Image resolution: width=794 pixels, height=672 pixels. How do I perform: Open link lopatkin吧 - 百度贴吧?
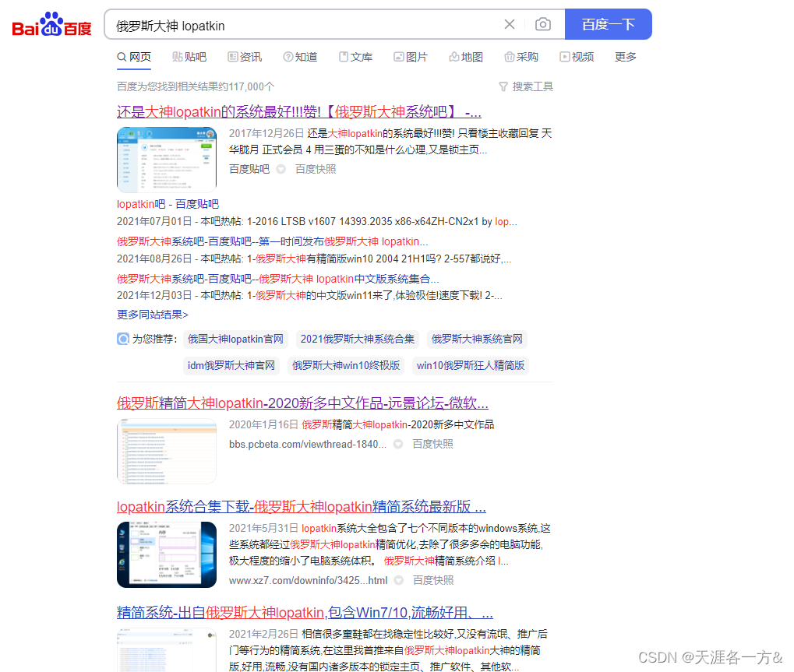click(168, 204)
